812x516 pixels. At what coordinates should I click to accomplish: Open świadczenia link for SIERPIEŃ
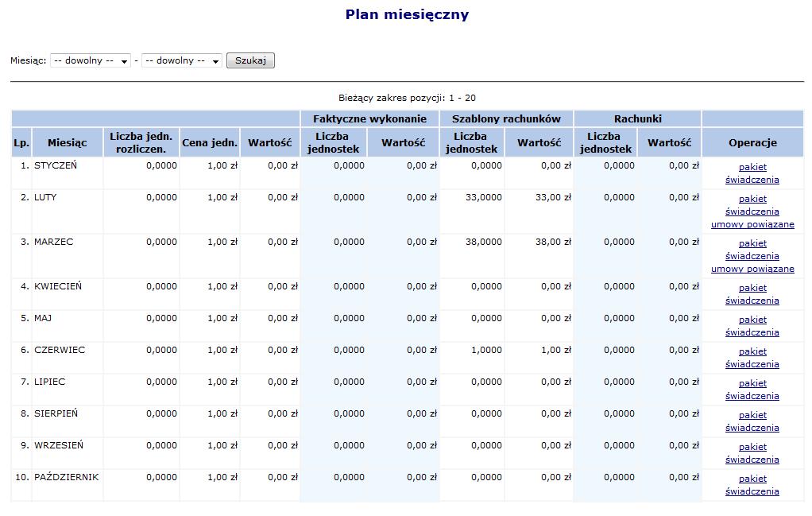pos(752,428)
